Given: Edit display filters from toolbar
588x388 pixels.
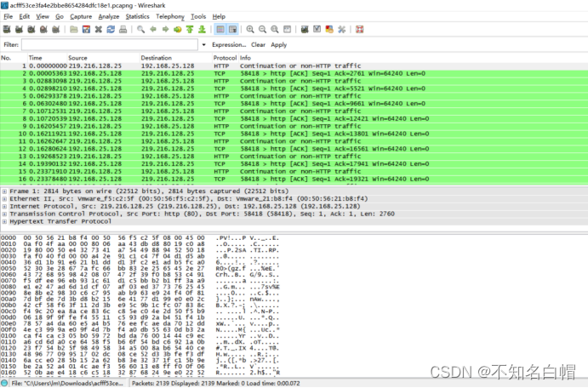Looking at the screenshot, I should click(317, 29).
